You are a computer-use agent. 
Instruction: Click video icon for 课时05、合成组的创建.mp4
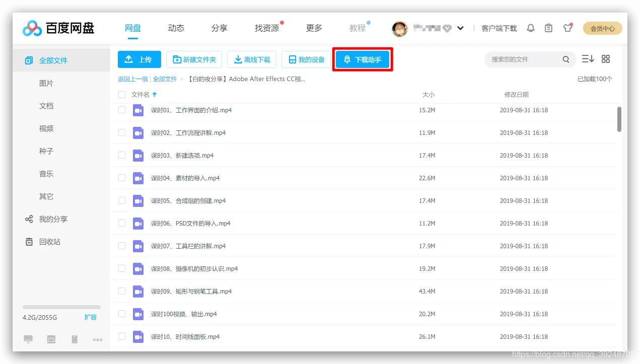[x=138, y=201]
